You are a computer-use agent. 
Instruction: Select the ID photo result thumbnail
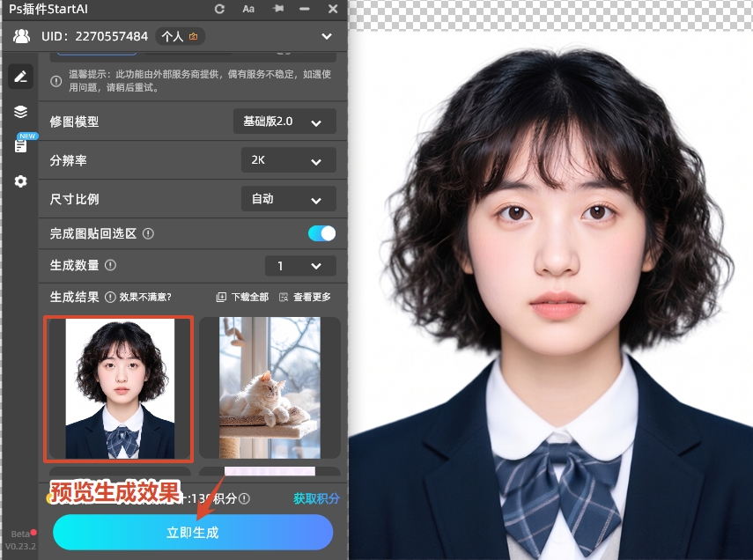pos(118,387)
